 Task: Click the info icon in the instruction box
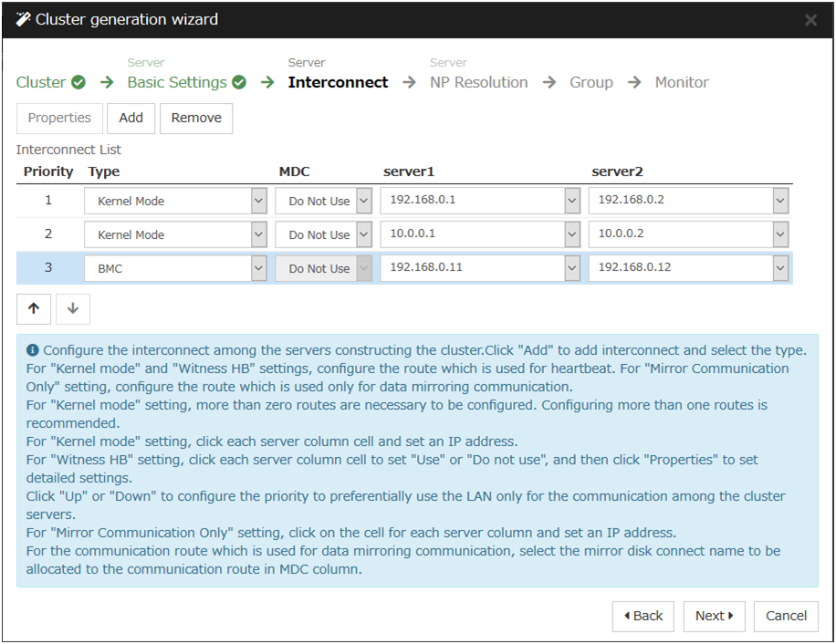click(x=32, y=349)
